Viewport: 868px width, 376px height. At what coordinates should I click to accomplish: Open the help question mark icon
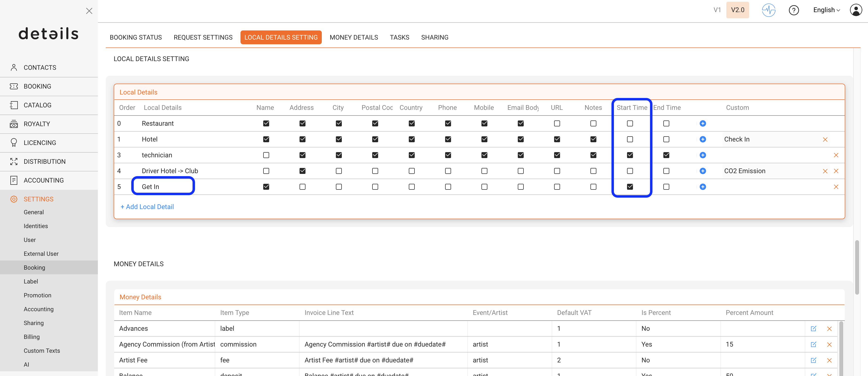[794, 10]
